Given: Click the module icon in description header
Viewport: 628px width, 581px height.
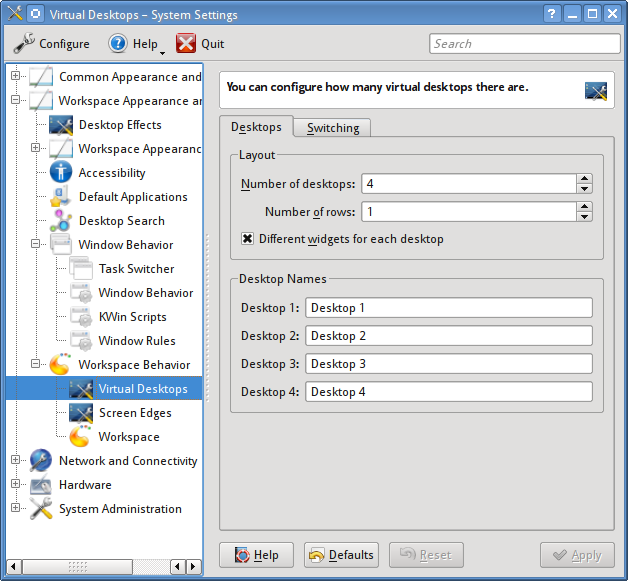Looking at the screenshot, I should [x=596, y=91].
